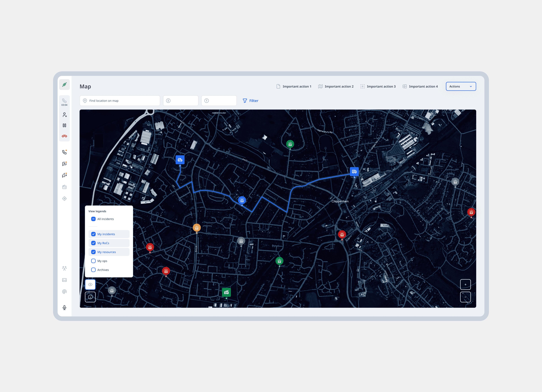The width and height of the screenshot is (542, 392).
Task: Uncheck the My incidents checkbox
Action: tap(93, 234)
